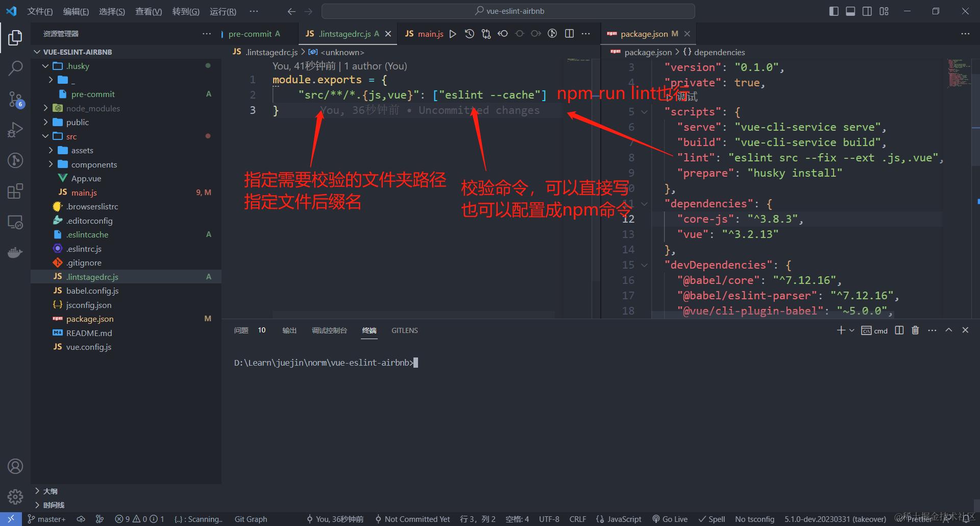Toggle Go Live server in status bar
Image resolution: width=980 pixels, height=526 pixels.
point(670,519)
